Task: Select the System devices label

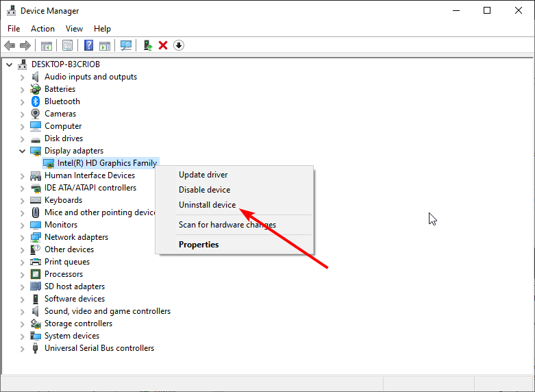Action: (x=72, y=336)
